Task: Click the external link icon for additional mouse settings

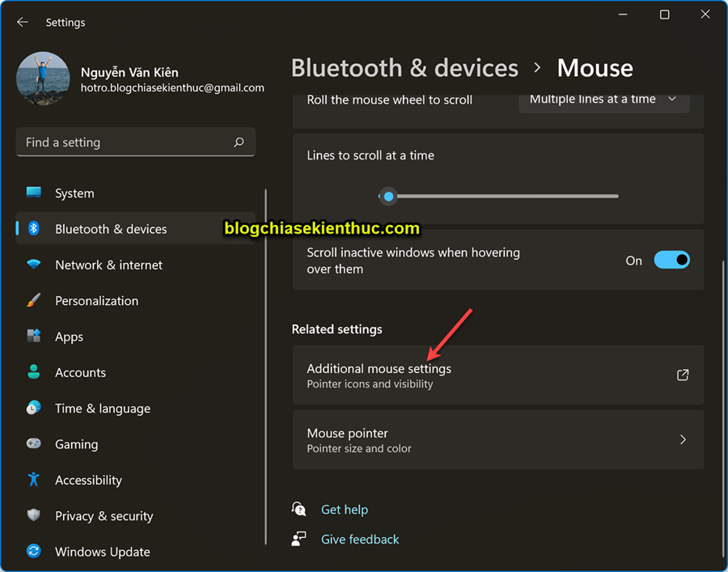Action: click(683, 375)
